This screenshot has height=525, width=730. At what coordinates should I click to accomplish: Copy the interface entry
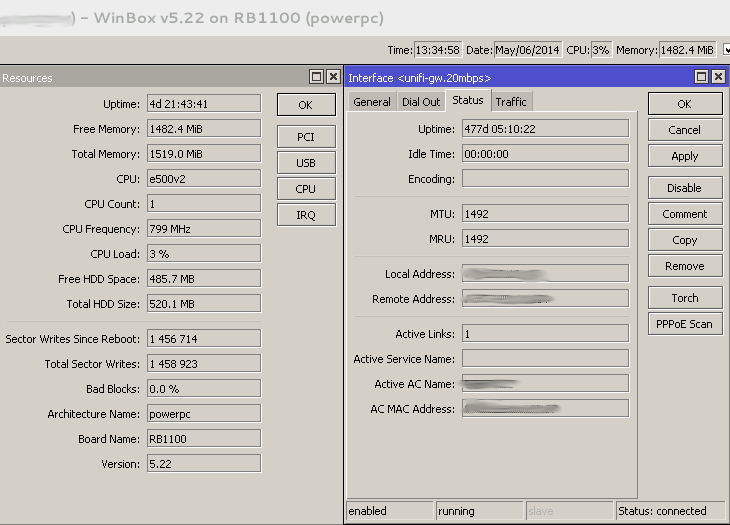685,240
